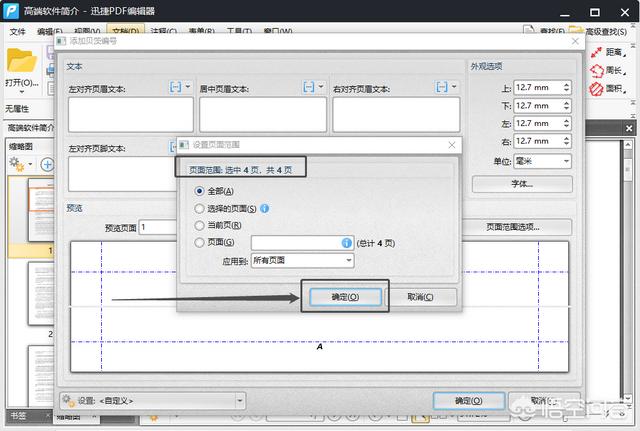Expand macro dropdown arrow for left header
640x431 pixels.
click(188, 87)
